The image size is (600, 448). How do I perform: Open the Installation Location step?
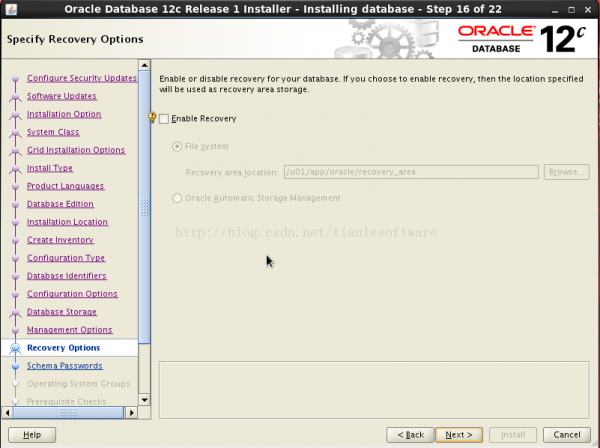click(x=67, y=222)
